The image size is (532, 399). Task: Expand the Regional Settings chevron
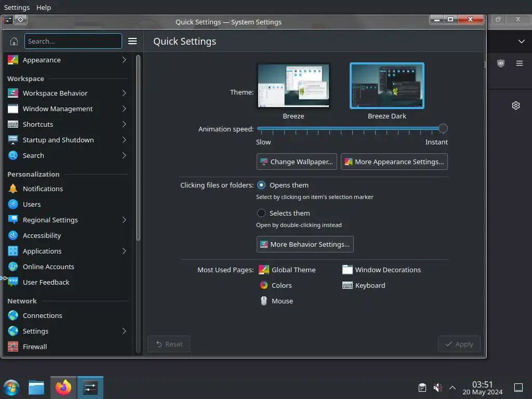(x=124, y=220)
